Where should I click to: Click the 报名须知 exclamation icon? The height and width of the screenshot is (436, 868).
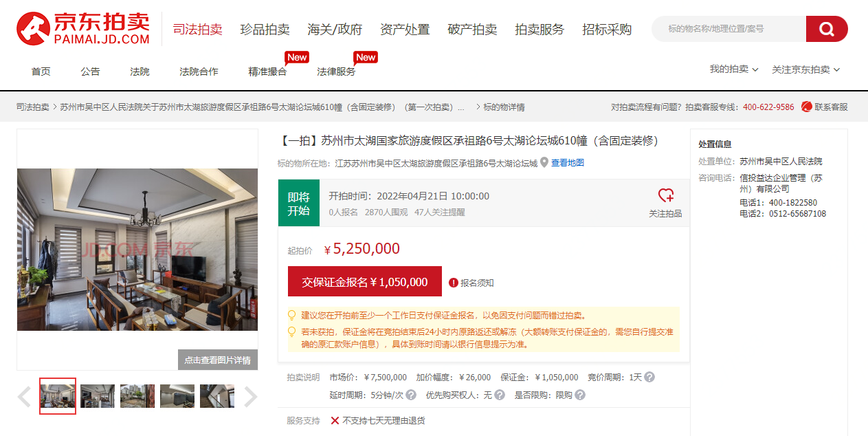(x=453, y=283)
